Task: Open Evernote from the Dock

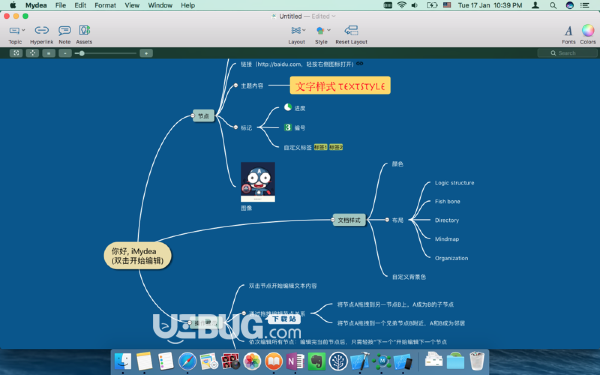Action: tap(316, 361)
